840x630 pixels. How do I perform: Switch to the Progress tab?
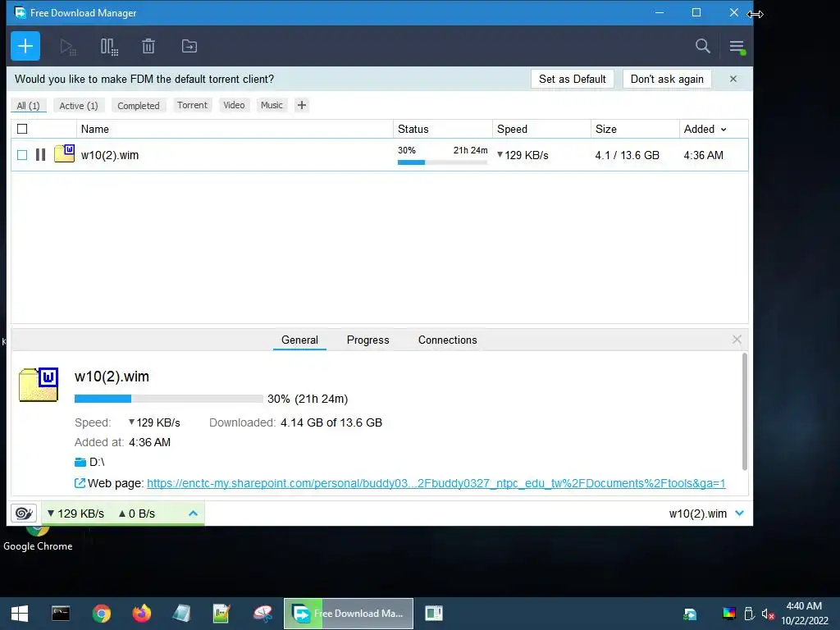click(368, 340)
